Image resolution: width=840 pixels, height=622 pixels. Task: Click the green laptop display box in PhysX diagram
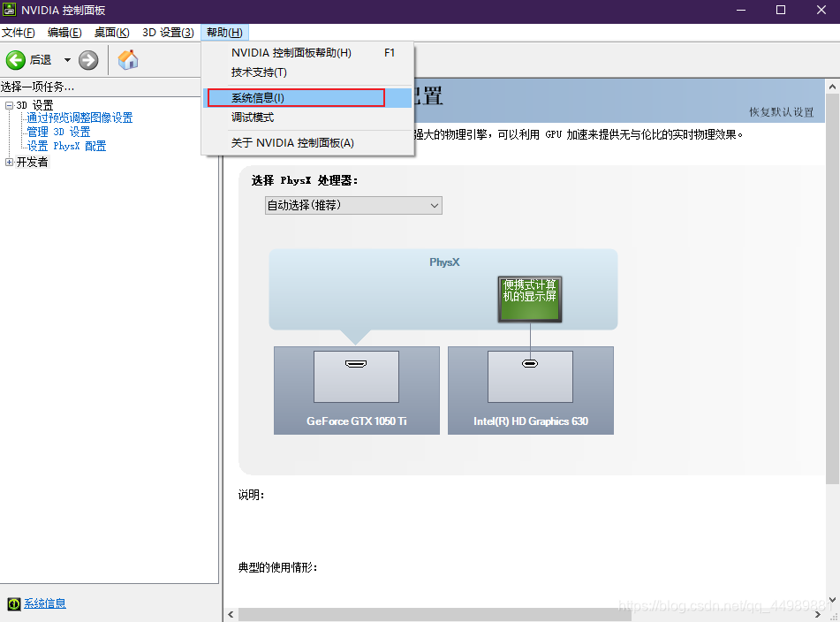(x=530, y=299)
